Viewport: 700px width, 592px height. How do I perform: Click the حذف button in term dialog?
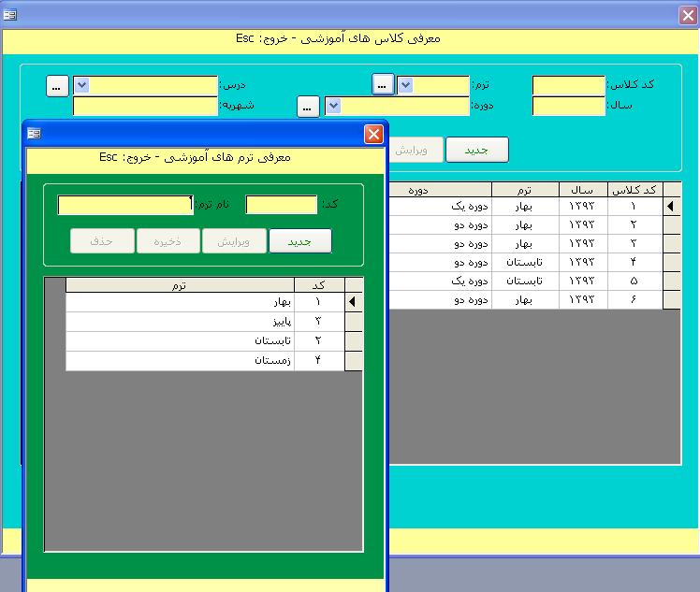point(102,241)
